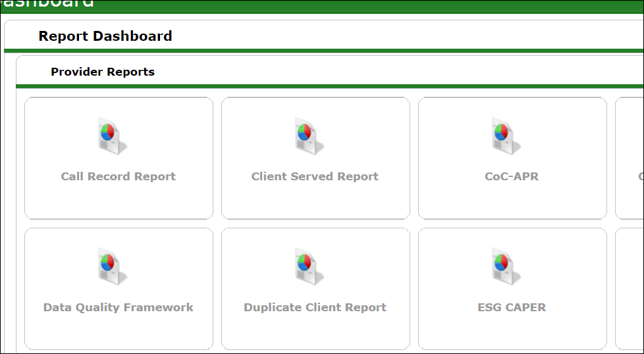Open the Call Record Report chart icon

(113, 136)
